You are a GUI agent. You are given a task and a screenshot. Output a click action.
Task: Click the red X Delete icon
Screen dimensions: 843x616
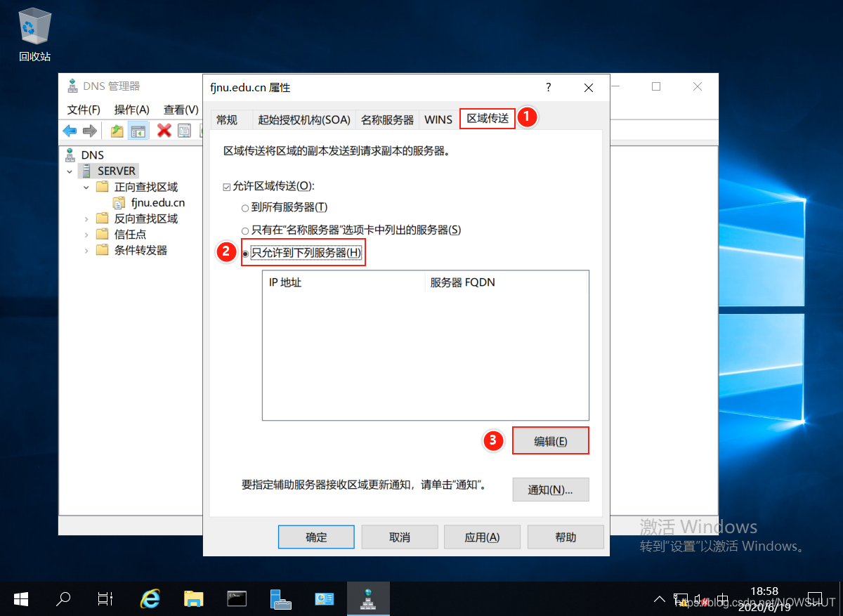point(164,131)
